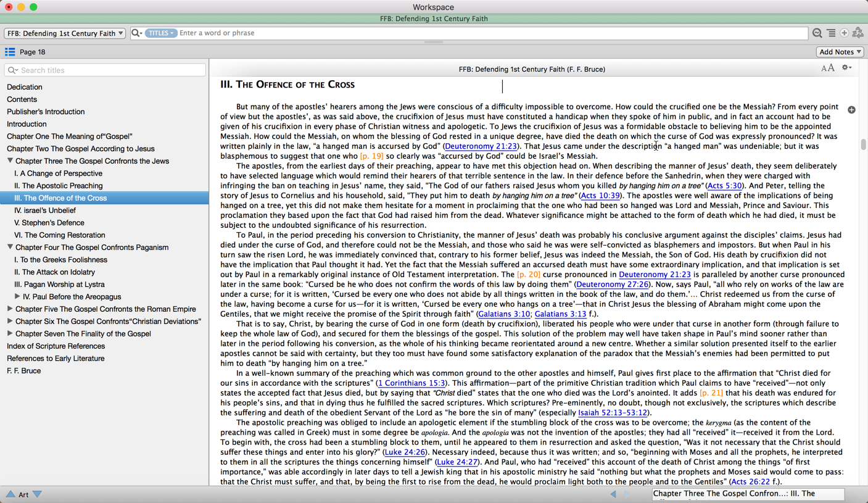Click the [p. 19] page marker

click(x=371, y=156)
